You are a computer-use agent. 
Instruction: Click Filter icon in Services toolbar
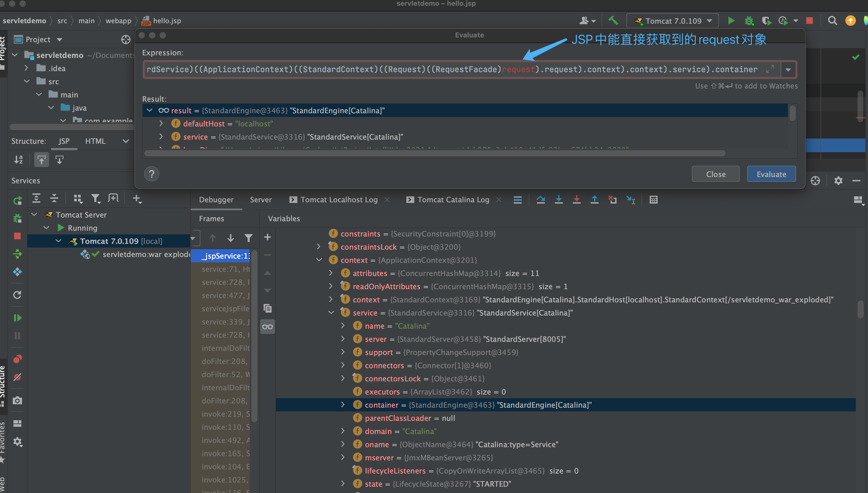tap(96, 198)
